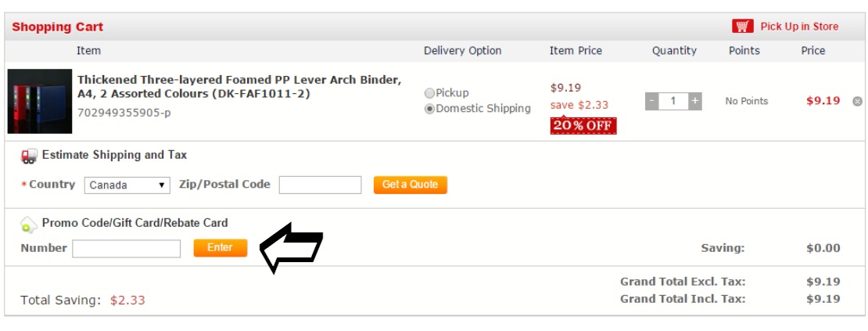Screen dimensions: 868x331
Task: Click the Zip/Postal Code field
Action: click(320, 185)
